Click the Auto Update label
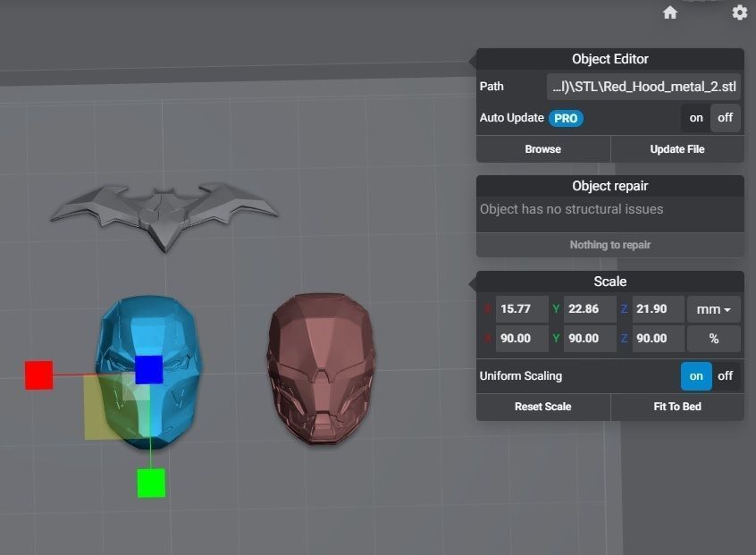Image resolution: width=756 pixels, height=555 pixels. click(x=511, y=118)
